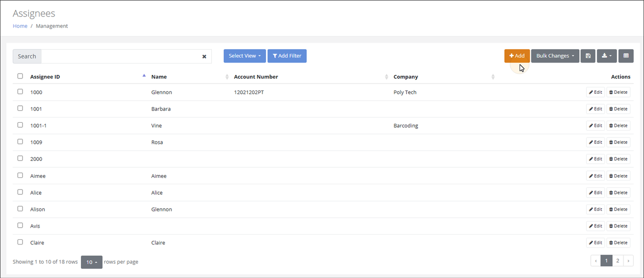Edit the assignee 2000 row
Image resolution: width=644 pixels, height=278 pixels.
[595, 159]
